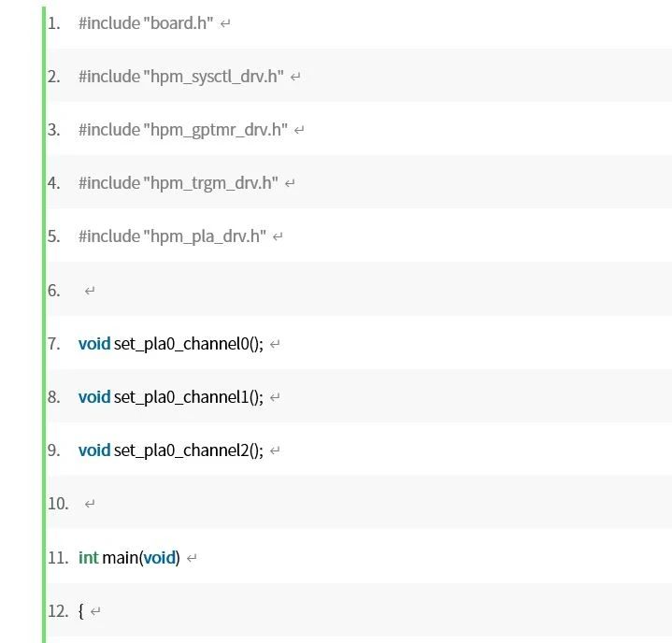
Task: Click line number 6 of blank line
Action: click(x=53, y=291)
